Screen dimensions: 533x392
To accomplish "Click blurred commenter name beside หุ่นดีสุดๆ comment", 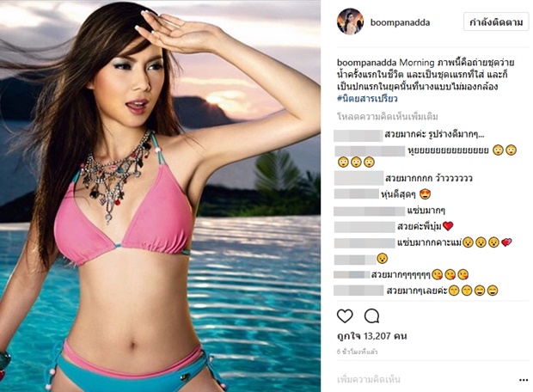I will point(357,194).
